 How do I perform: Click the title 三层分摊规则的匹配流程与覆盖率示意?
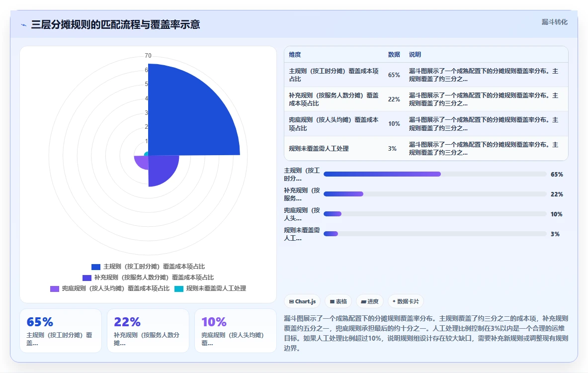coord(115,25)
